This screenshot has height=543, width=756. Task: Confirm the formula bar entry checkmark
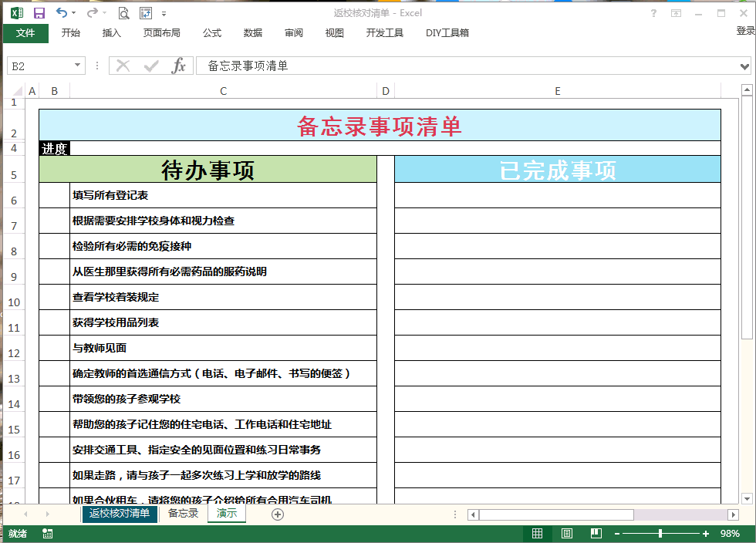pyautogui.click(x=151, y=66)
